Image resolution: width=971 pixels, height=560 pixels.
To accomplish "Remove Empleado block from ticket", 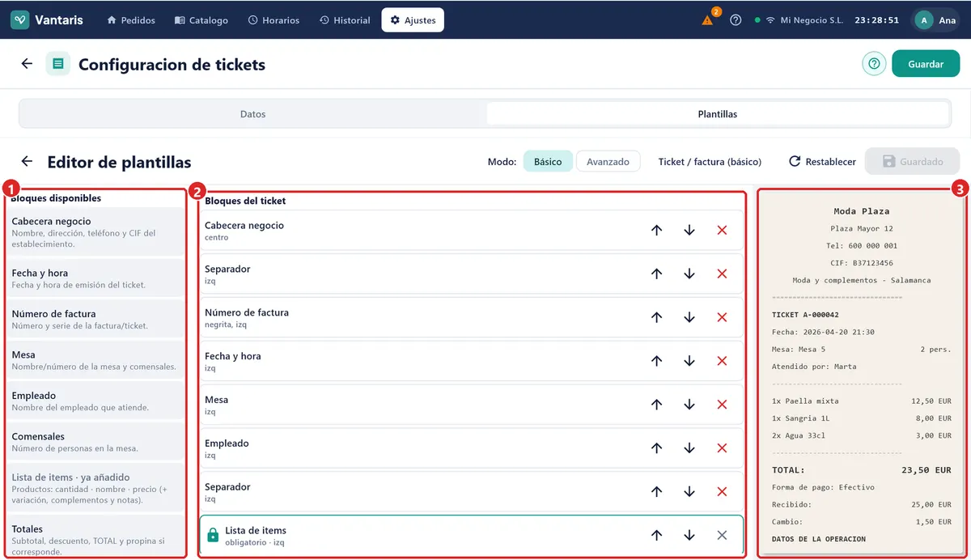I will click(x=722, y=449).
